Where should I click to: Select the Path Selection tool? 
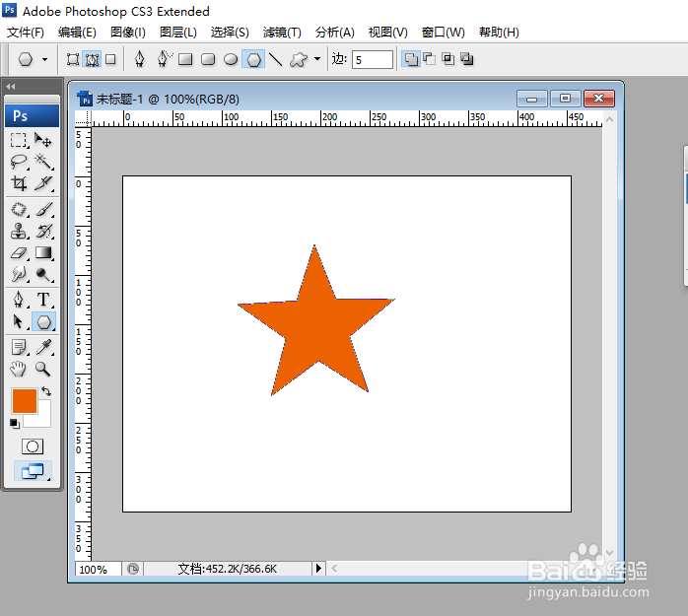click(19, 321)
